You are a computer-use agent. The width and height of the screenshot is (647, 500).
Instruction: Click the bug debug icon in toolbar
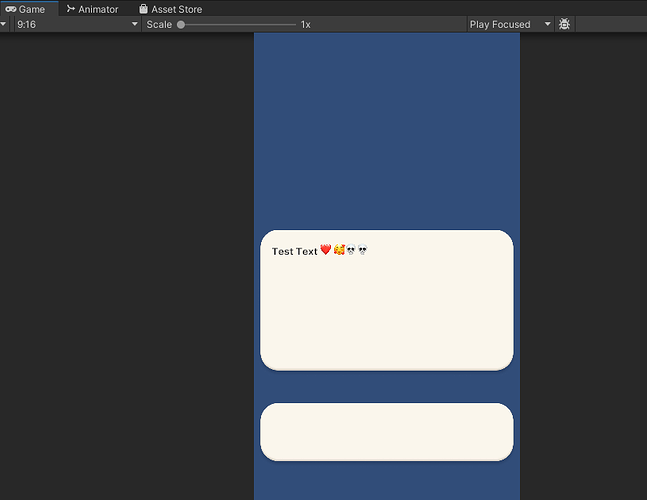[564, 24]
